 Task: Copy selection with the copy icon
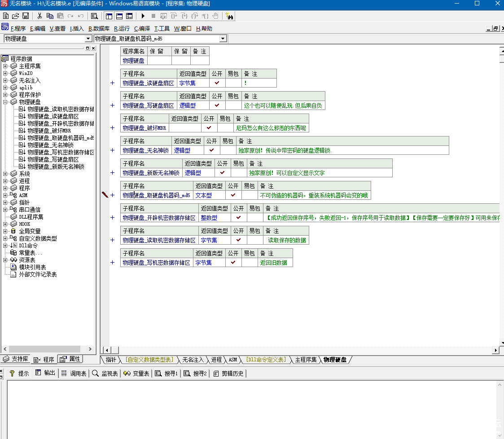click(50, 16)
